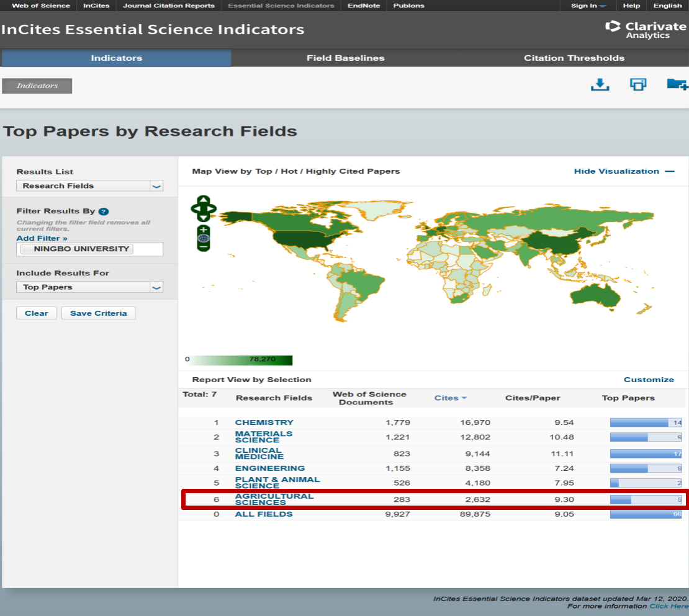The height and width of the screenshot is (616, 689).
Task: Open the Research Fields results list dropdown
Action: (x=89, y=185)
